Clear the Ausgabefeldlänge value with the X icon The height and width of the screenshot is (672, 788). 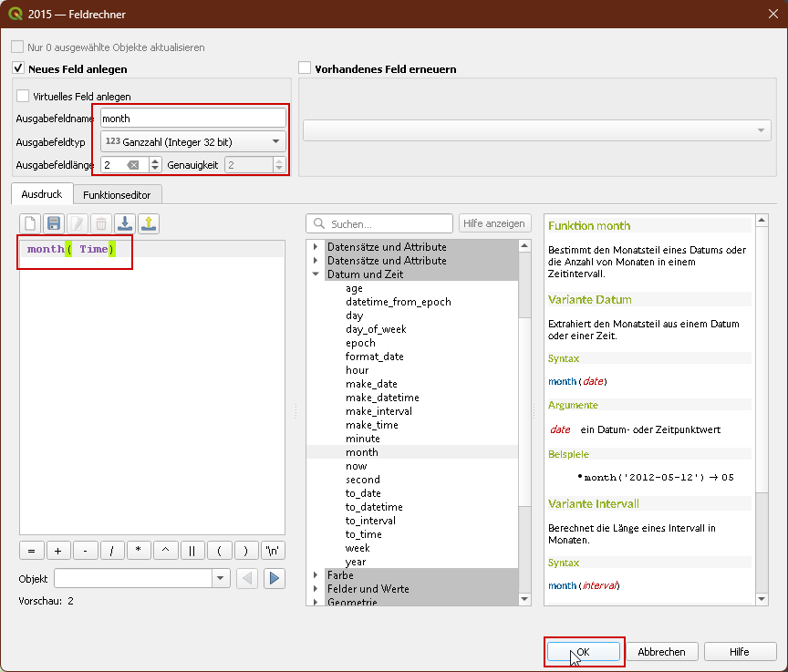(133, 165)
